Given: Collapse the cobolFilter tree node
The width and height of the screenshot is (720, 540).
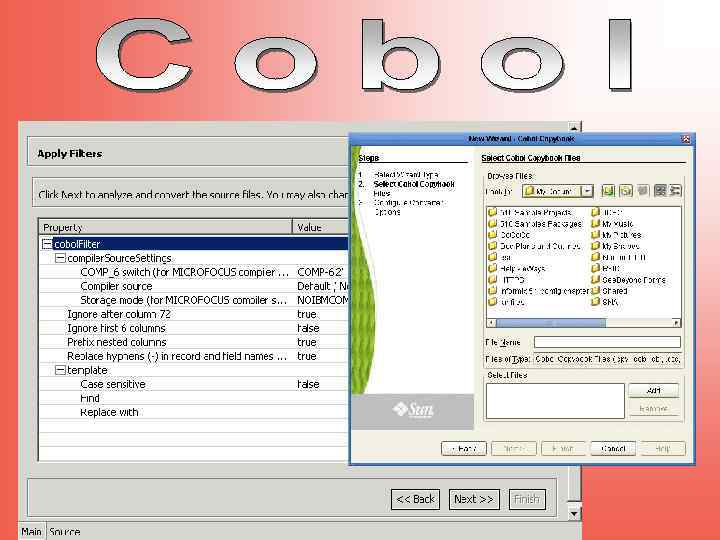Looking at the screenshot, I should [x=47, y=244].
